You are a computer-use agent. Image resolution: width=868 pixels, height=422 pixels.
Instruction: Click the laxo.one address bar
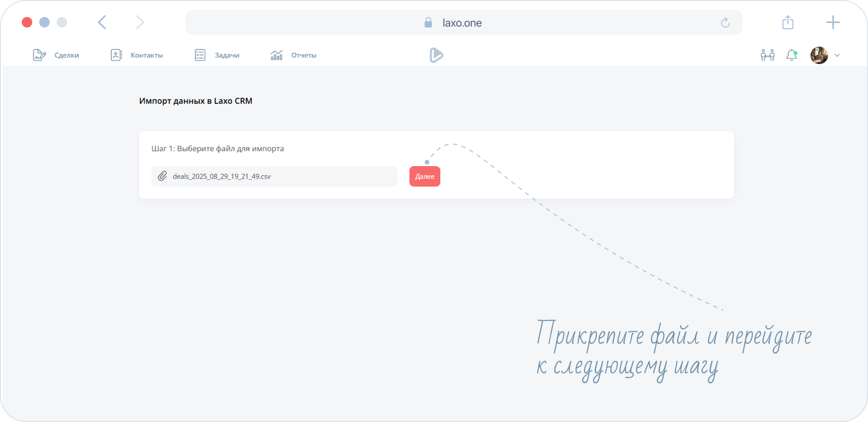(462, 23)
